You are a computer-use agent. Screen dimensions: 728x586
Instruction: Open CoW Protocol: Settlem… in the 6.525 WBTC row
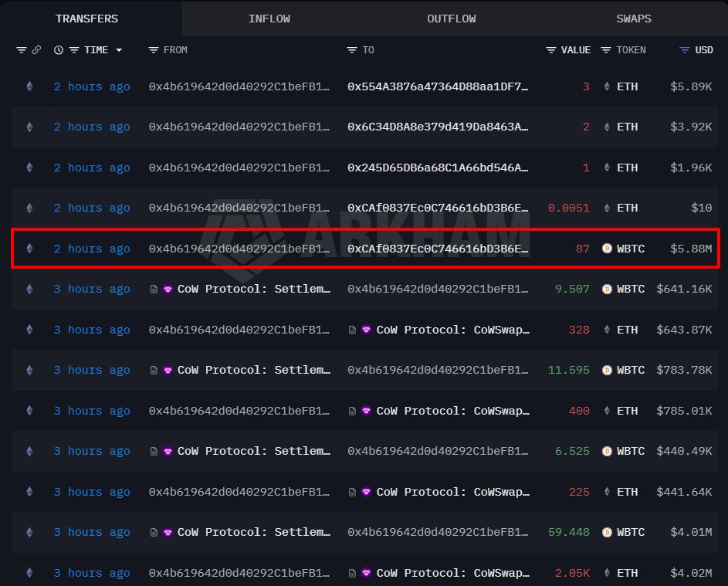[x=254, y=451]
